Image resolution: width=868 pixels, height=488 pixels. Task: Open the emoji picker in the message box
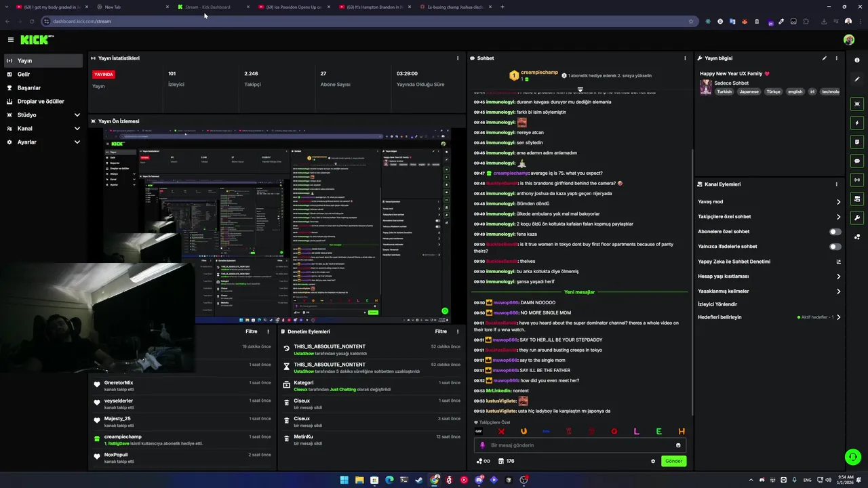coord(678,445)
